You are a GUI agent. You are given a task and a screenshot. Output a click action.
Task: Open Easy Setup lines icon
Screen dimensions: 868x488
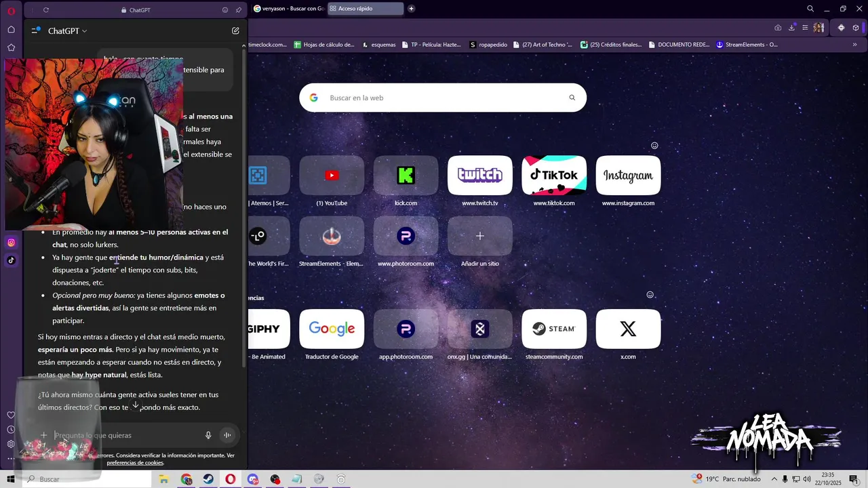pyautogui.click(x=805, y=28)
